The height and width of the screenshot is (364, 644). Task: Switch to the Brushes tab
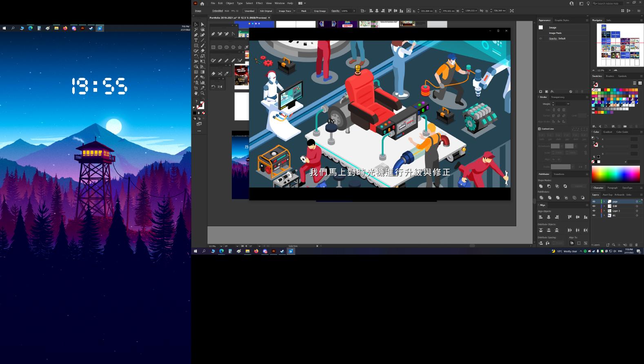pyautogui.click(x=610, y=76)
